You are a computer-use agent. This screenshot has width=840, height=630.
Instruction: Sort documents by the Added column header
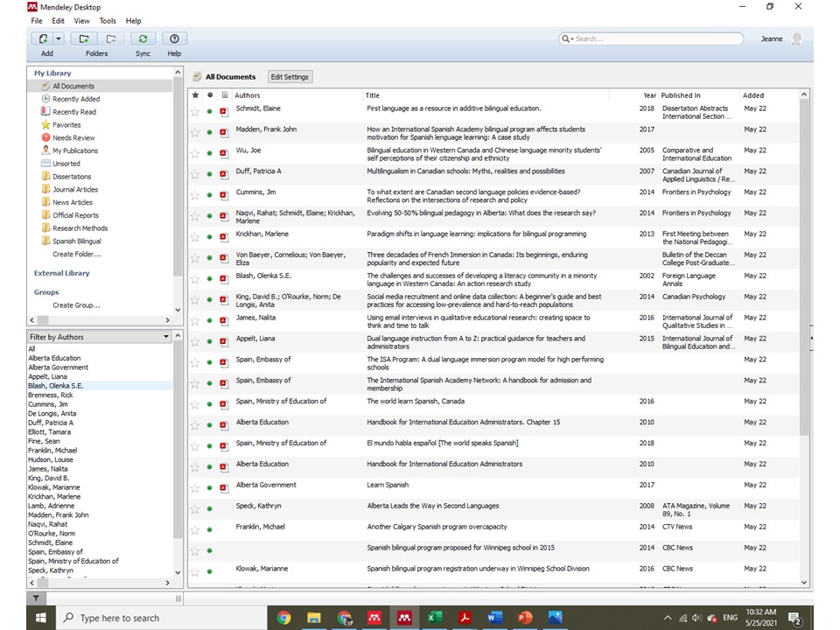[x=753, y=95]
